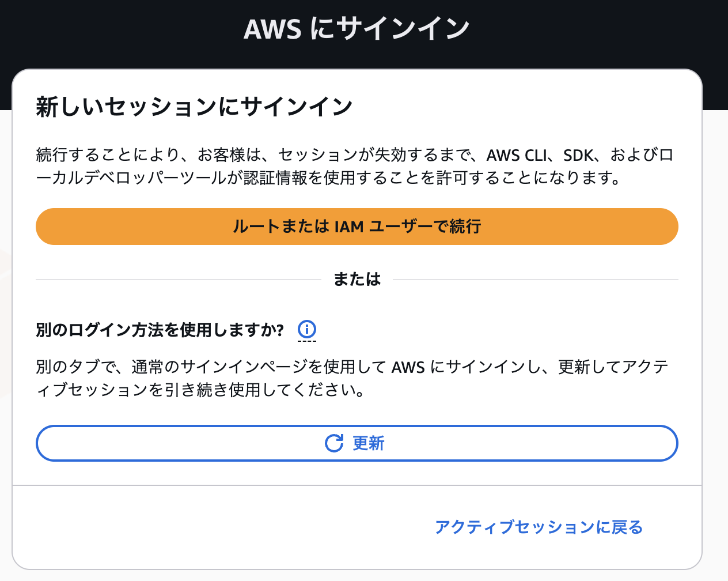
Task: Click the divider line right of または
Action: point(536,280)
